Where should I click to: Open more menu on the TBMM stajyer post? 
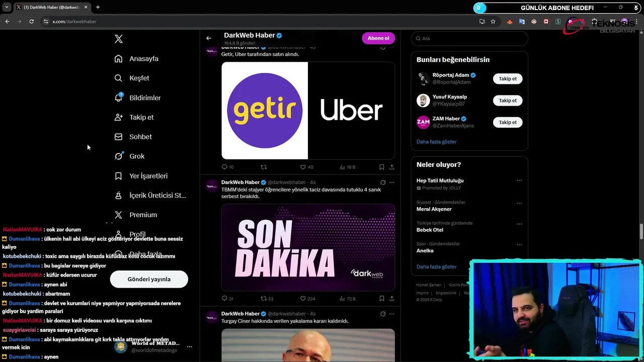[392, 183]
